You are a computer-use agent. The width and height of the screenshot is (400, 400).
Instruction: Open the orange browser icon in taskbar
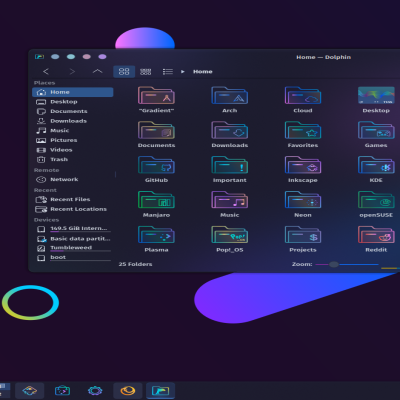click(x=128, y=390)
